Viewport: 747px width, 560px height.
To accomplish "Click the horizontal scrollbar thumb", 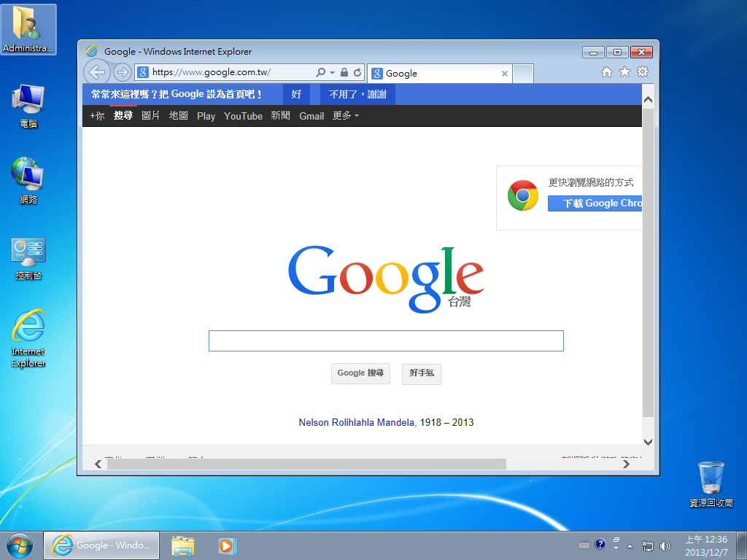I will point(306,464).
